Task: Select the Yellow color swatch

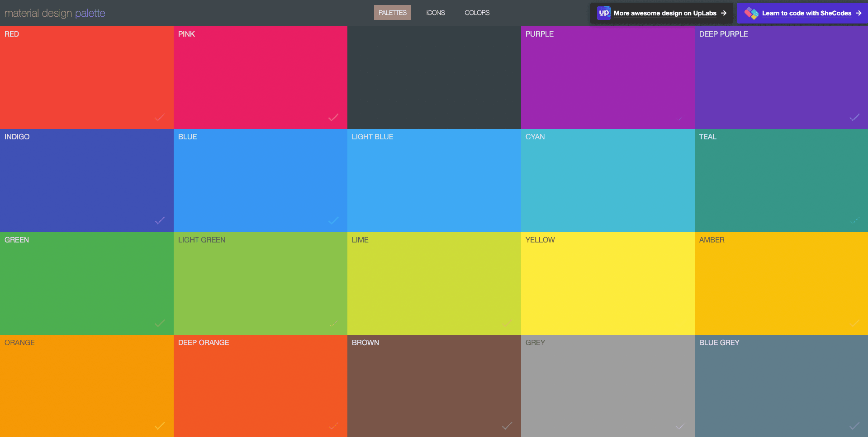Action: (608, 283)
